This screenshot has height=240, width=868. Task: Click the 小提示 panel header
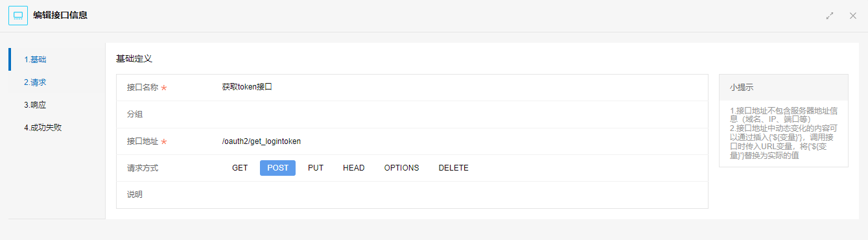tap(784, 87)
